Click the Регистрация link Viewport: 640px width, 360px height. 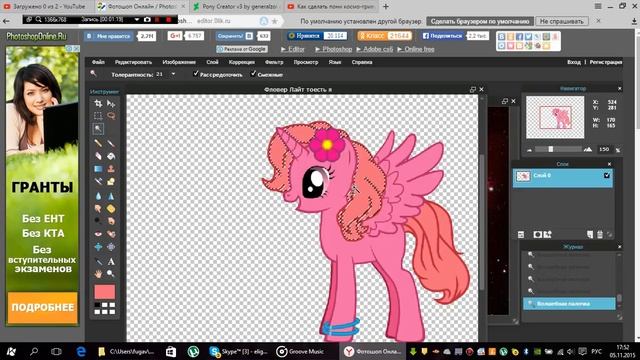tap(606, 62)
